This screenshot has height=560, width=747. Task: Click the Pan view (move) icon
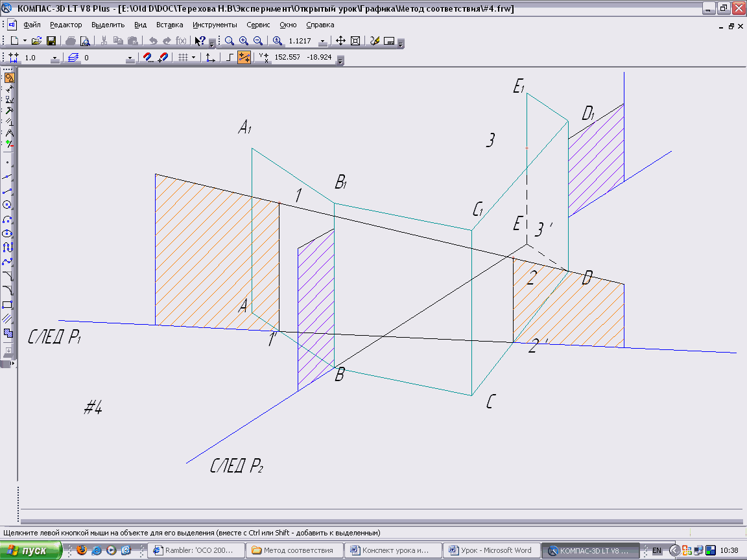click(341, 41)
